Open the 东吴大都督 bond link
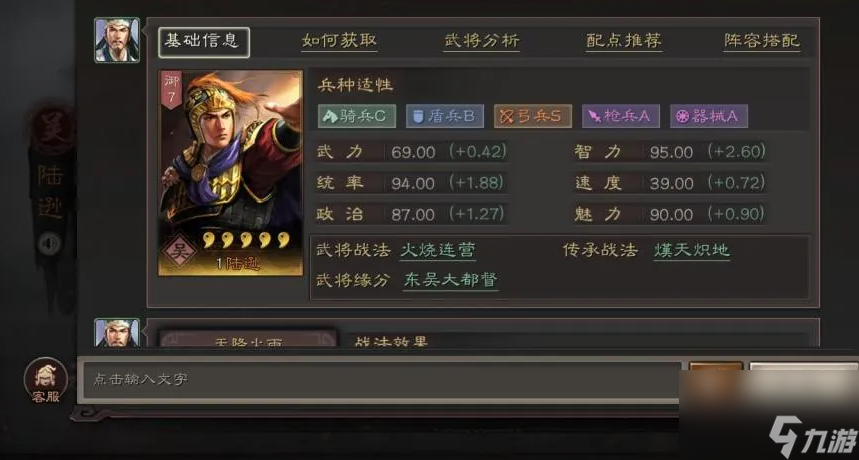859x460 pixels. pos(450,280)
